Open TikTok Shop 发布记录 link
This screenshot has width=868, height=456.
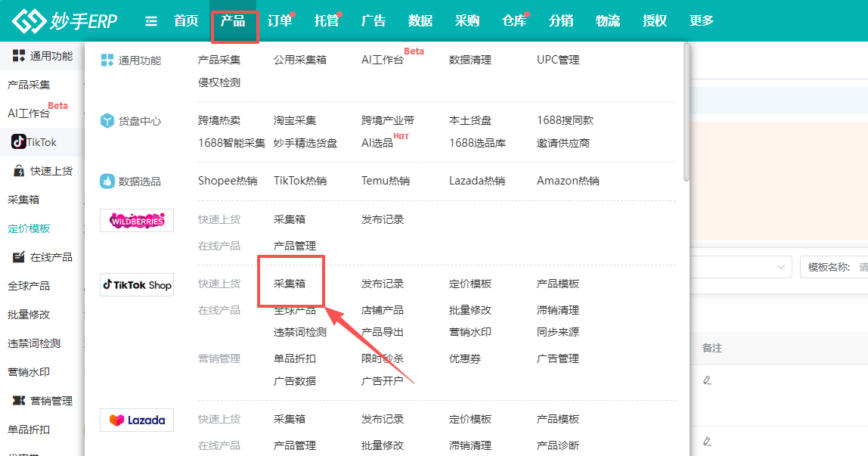click(x=383, y=284)
